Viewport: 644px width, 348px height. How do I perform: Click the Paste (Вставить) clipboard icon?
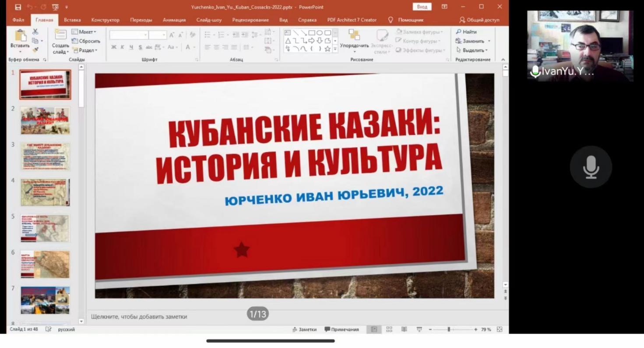(20, 36)
